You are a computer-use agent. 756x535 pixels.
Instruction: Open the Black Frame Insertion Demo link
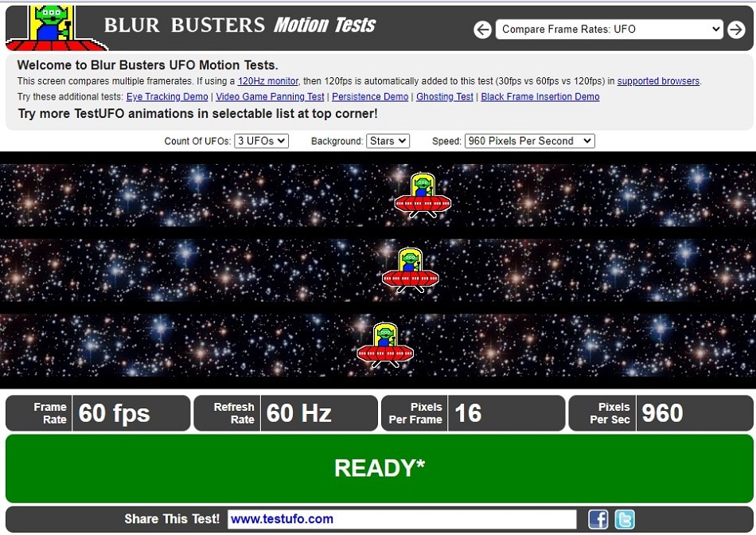click(540, 96)
